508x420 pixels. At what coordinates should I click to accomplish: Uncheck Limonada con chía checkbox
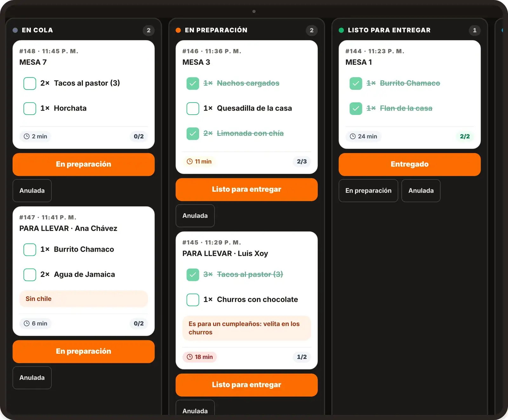[193, 134]
